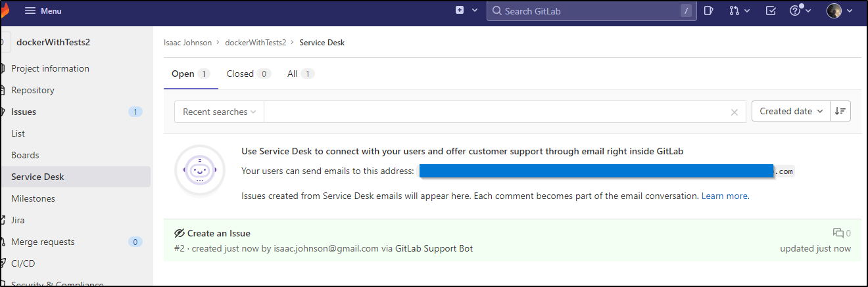Open the merge requests navbar icon
This screenshot has width=868, height=287.
(x=735, y=11)
